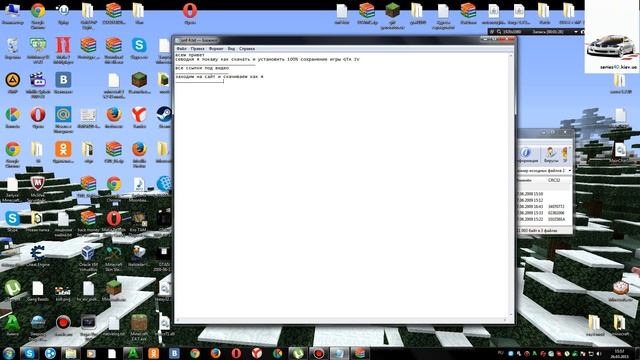This screenshot has height=360, width=640.
Task: Click the taskbar clock
Action: [619, 353]
